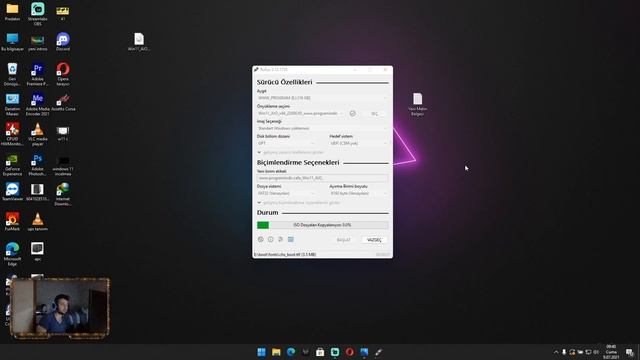Open the Aygıt device dropdown

(322, 98)
